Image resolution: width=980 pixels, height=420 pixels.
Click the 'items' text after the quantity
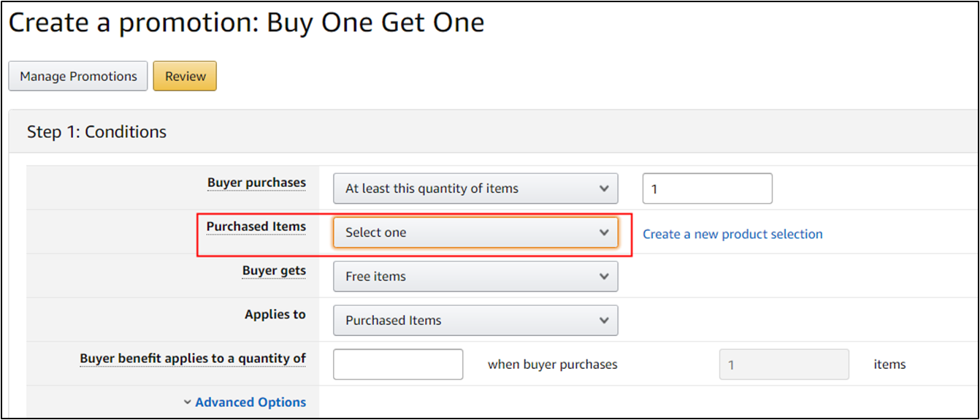pyautogui.click(x=889, y=364)
